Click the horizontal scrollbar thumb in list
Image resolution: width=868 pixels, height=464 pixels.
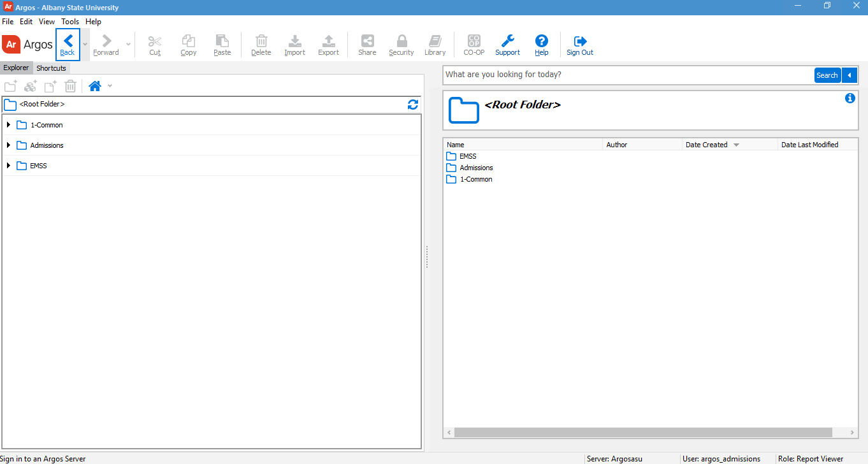643,433
